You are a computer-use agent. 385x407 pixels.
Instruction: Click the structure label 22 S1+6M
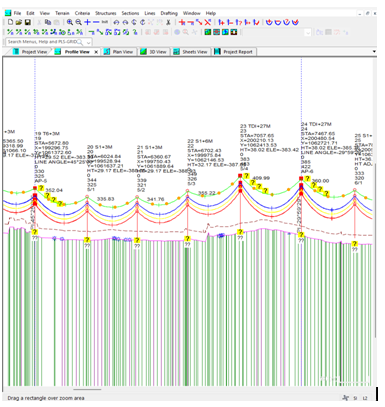click(x=200, y=141)
